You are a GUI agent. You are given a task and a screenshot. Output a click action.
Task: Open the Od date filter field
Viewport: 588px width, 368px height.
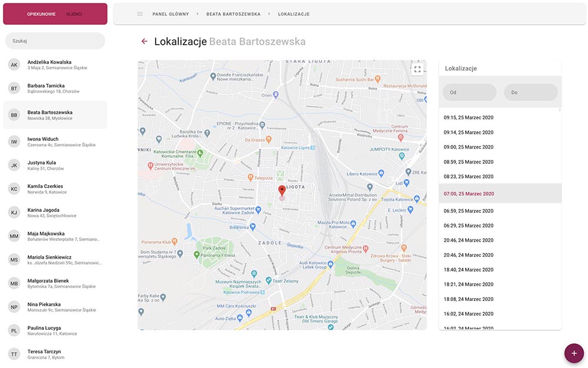[469, 92]
